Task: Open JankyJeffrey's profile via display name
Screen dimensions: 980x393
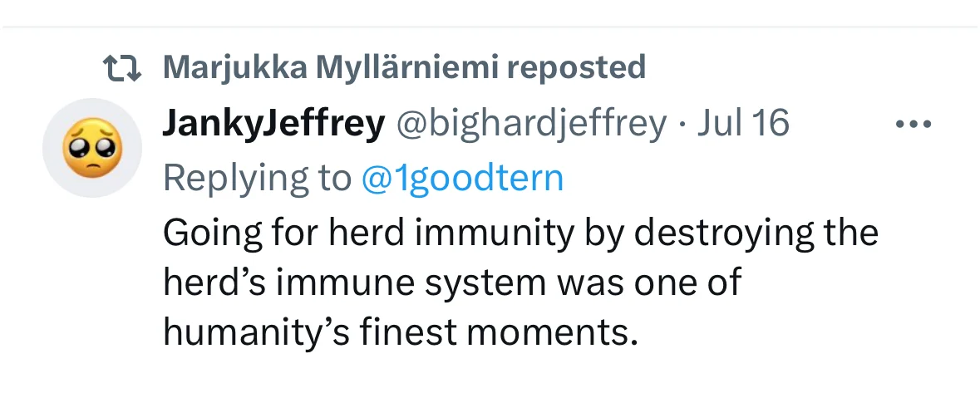Action: pos(273,124)
